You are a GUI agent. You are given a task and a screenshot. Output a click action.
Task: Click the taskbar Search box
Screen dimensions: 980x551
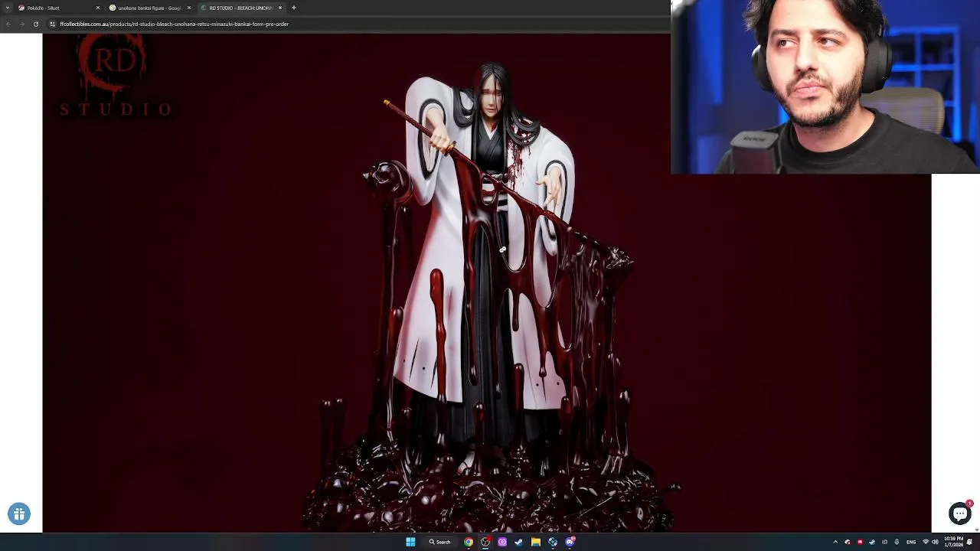coord(440,542)
